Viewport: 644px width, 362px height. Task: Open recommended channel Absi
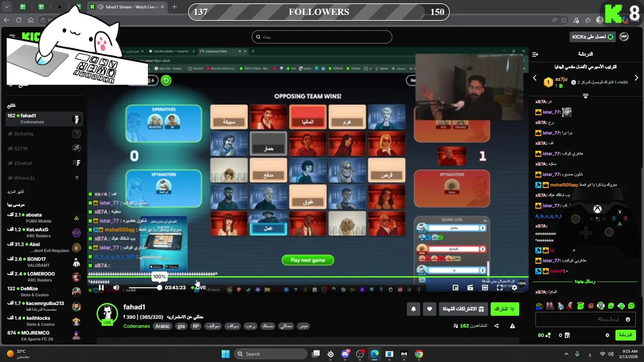44,247
